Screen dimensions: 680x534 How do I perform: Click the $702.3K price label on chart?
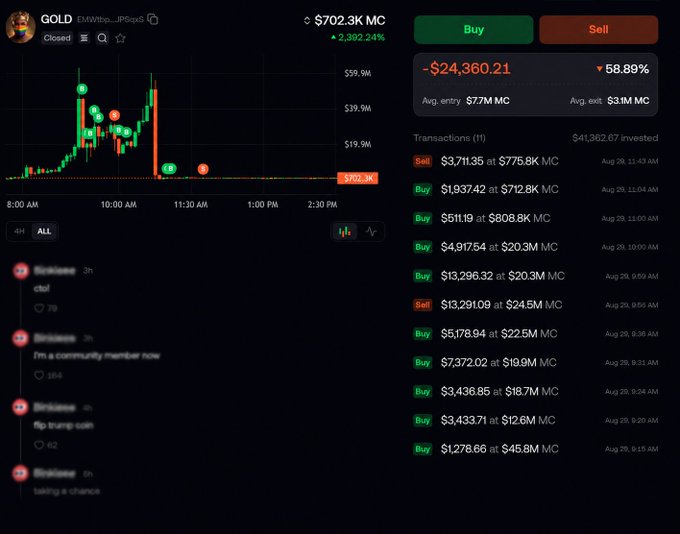click(x=358, y=178)
